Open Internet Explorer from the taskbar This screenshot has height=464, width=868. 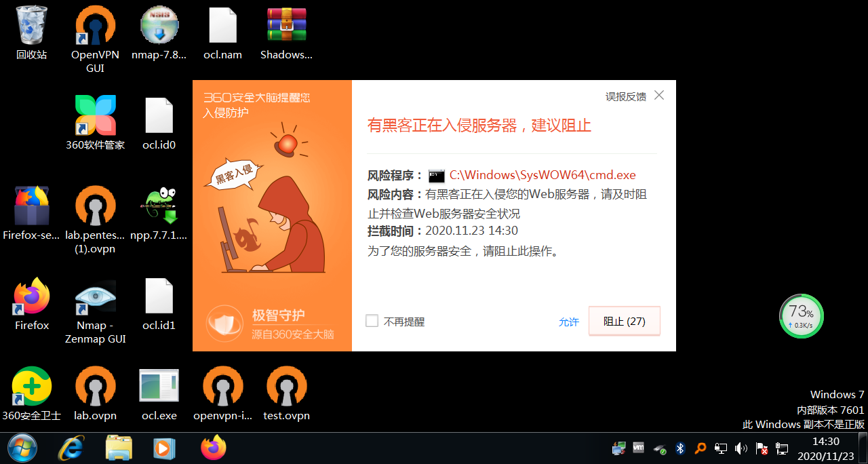(71, 448)
